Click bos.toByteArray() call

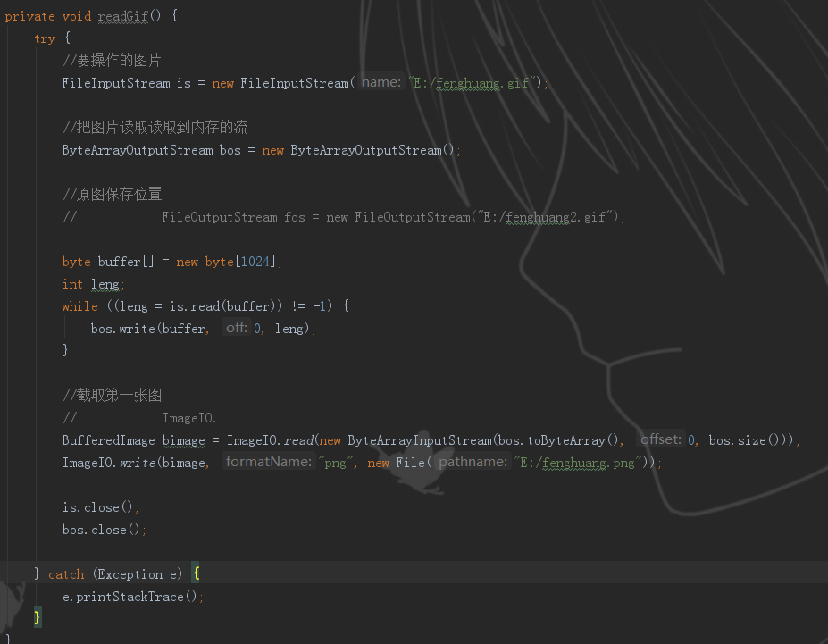pyautogui.click(x=558, y=440)
